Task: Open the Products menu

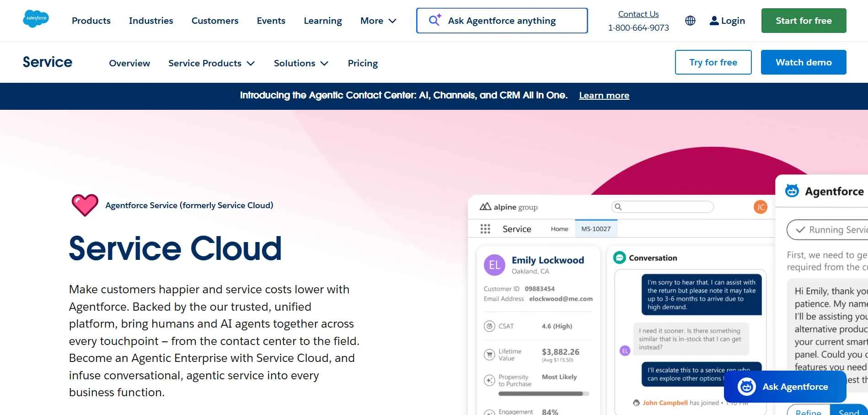Action: (x=91, y=21)
